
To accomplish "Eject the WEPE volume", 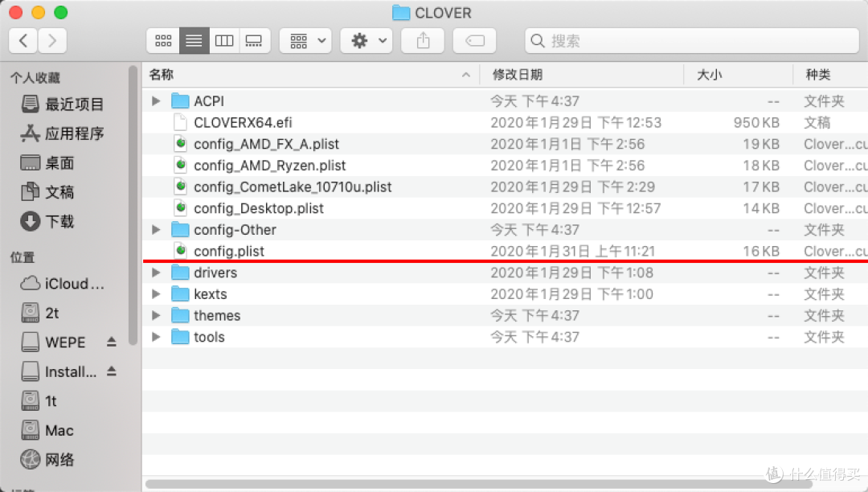I will coord(111,342).
